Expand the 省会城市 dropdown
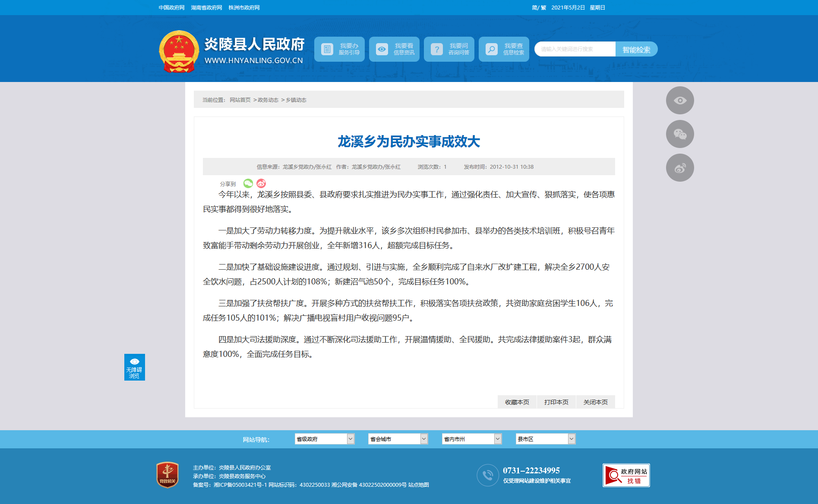 pyautogui.click(x=398, y=439)
